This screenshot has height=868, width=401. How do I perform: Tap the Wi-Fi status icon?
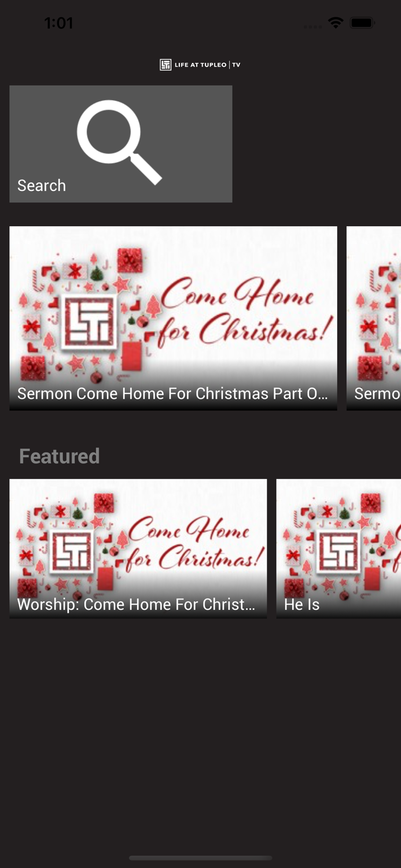tap(335, 23)
